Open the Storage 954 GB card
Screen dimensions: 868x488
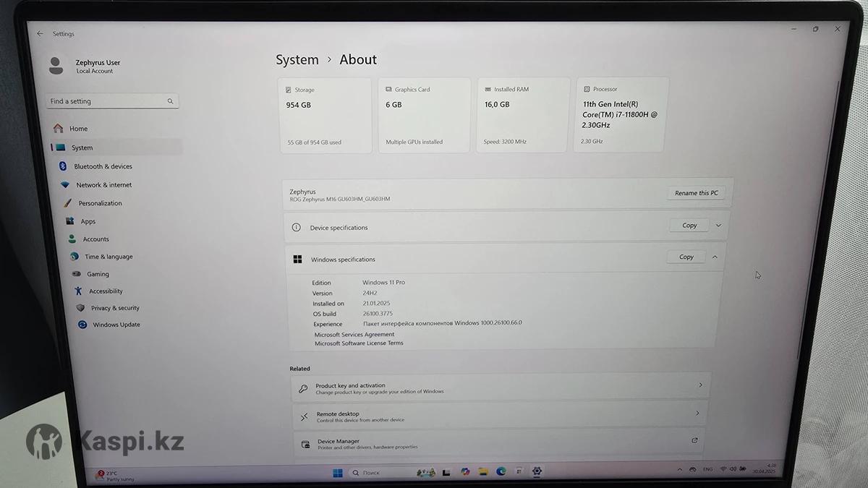pos(325,115)
